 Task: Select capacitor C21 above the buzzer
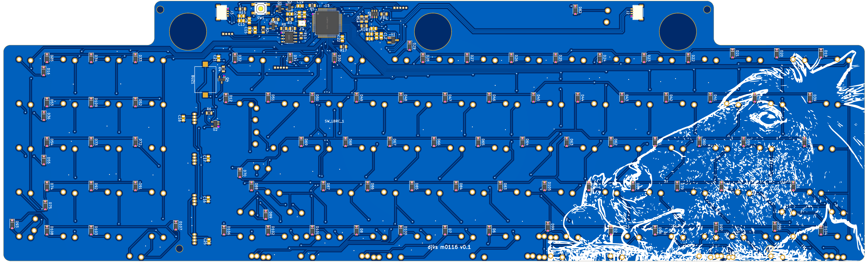tap(218, 58)
